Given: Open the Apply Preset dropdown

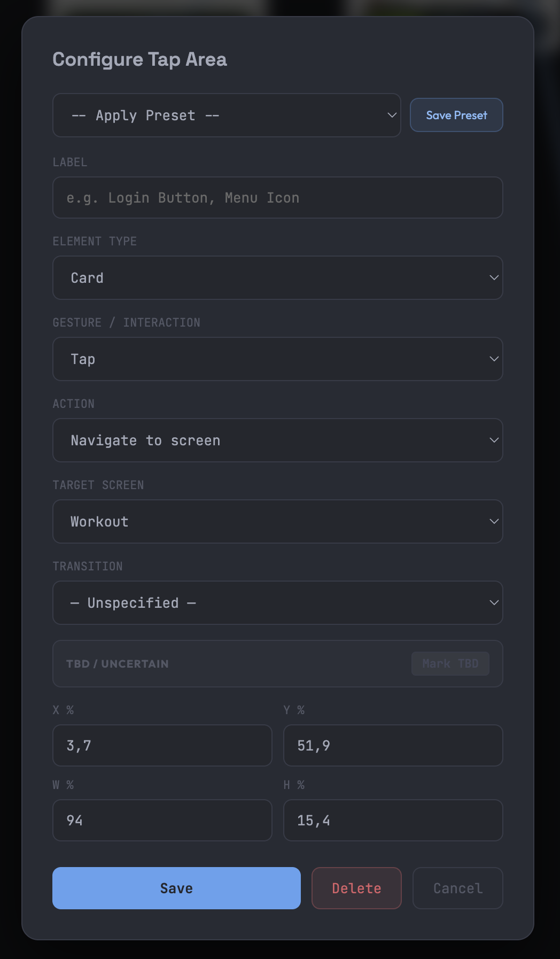Looking at the screenshot, I should (x=227, y=115).
